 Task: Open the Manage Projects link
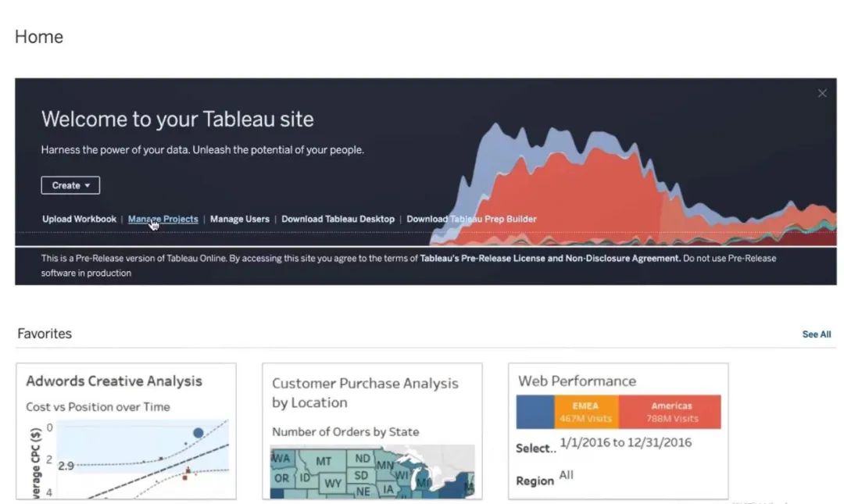[163, 220]
